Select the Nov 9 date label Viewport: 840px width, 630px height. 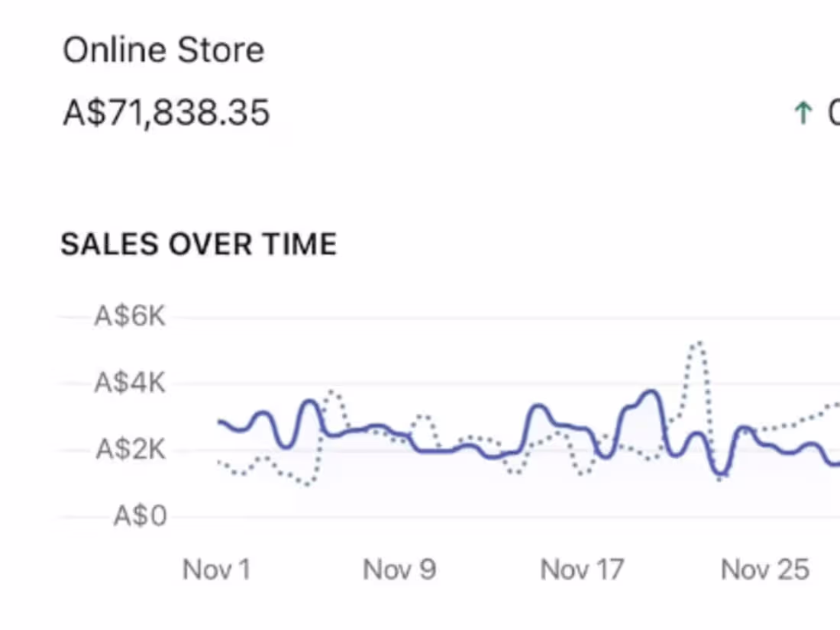click(x=399, y=570)
